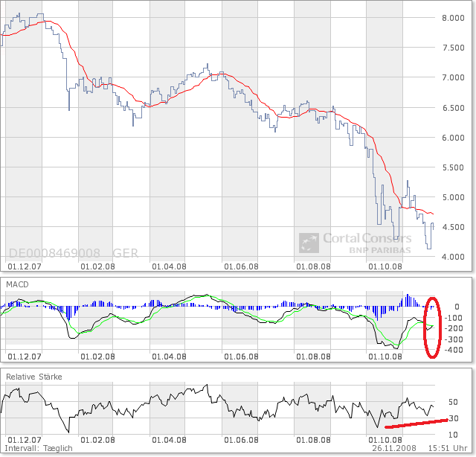476x457 pixels.
Task: Click the 6.500 price axis label
Action: (x=453, y=108)
